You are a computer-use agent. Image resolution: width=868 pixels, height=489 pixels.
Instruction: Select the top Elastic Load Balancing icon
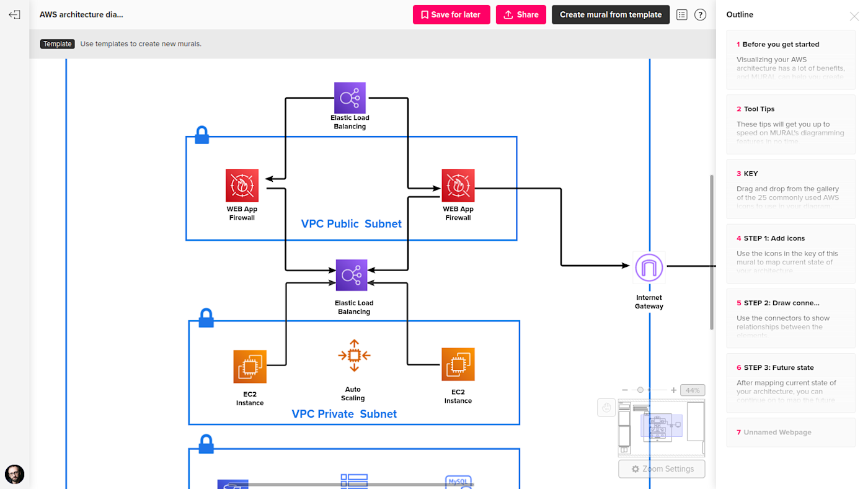click(x=350, y=98)
